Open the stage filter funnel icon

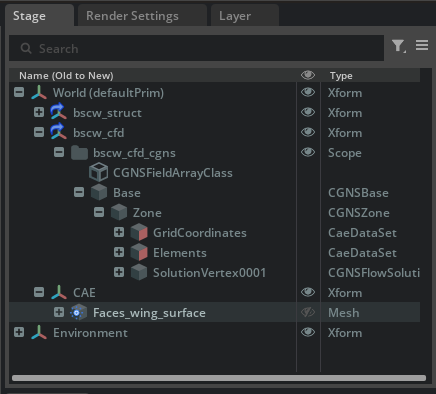[x=398, y=46]
